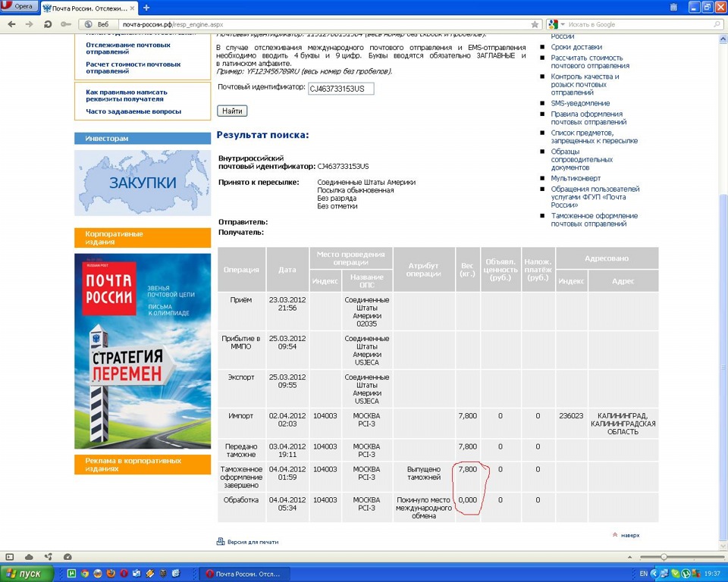Open Расчет стоимости почтовых отправлений link

[x=133, y=67]
